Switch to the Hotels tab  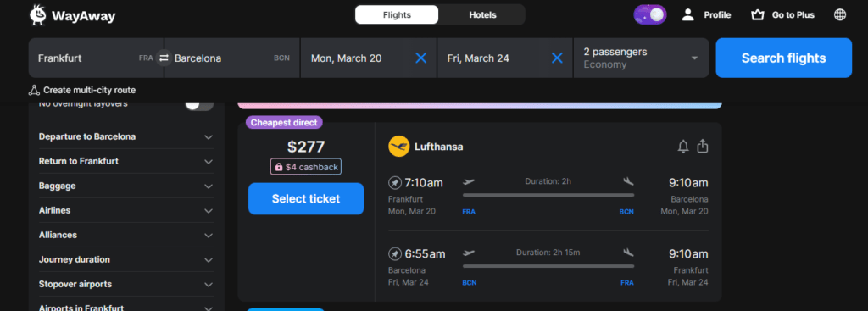pos(482,15)
